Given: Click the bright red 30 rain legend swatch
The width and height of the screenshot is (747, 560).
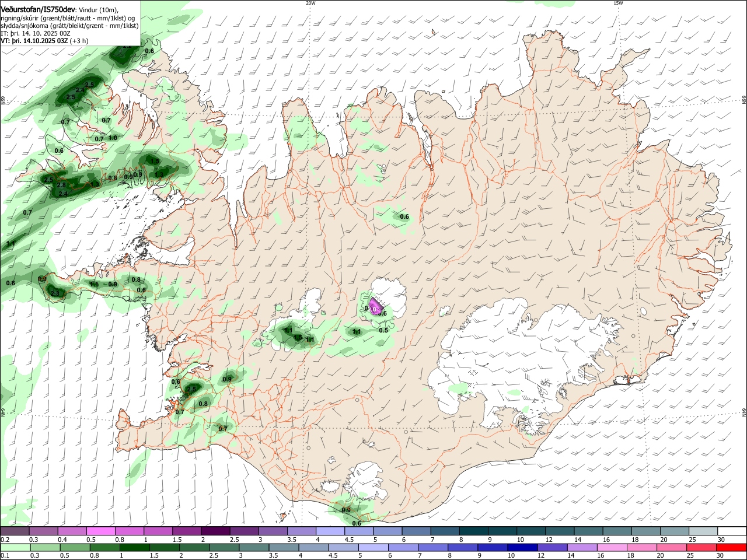Looking at the screenshot, I should pyautogui.click(x=732, y=547).
